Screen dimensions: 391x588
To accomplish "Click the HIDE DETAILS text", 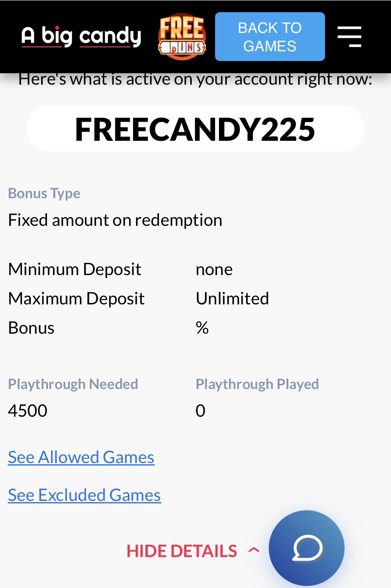I will tap(182, 551).
